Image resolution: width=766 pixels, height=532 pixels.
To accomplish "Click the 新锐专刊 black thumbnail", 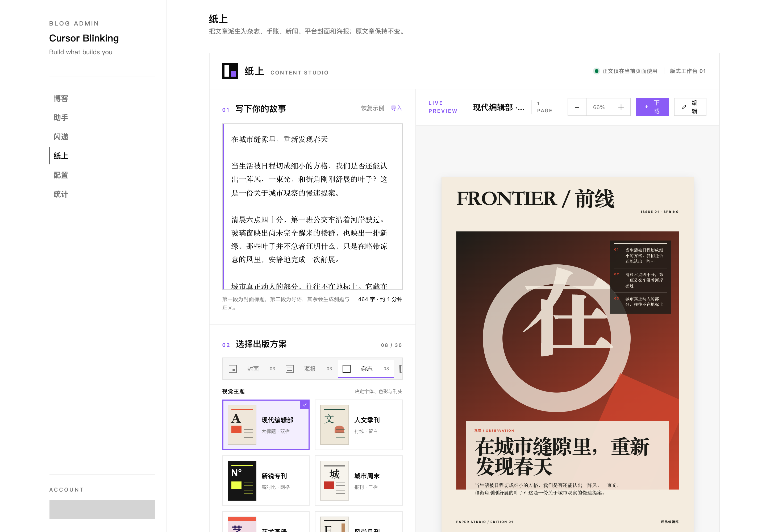I will pyautogui.click(x=242, y=480).
